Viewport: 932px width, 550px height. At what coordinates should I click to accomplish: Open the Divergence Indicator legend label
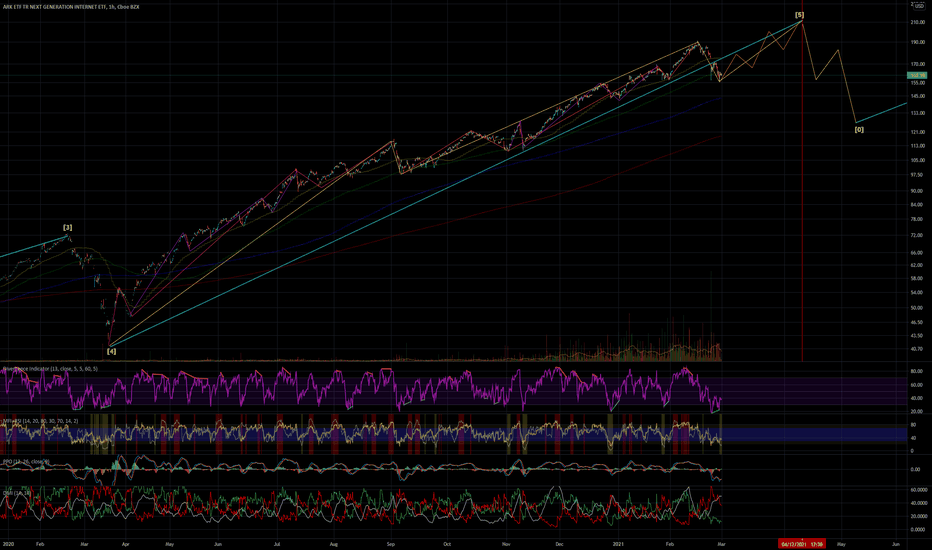50,369
